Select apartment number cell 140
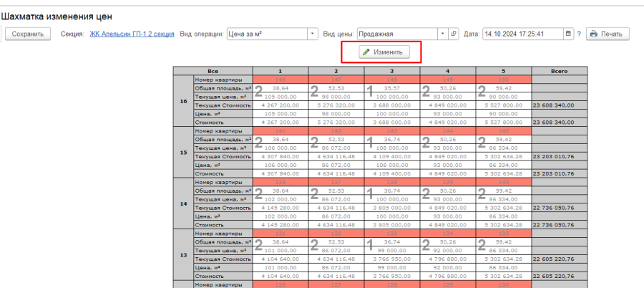The width and height of the screenshot is (644, 288). click(x=504, y=182)
